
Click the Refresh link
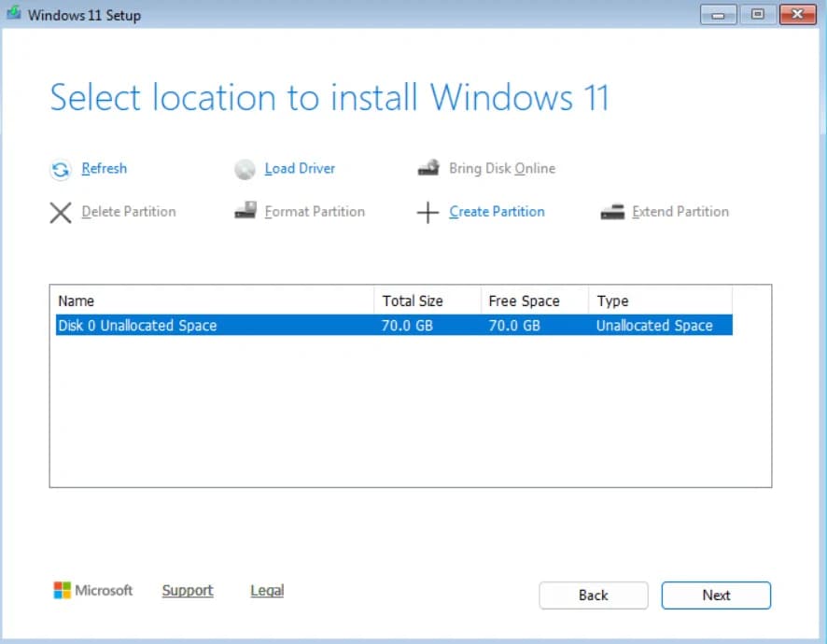coord(104,168)
